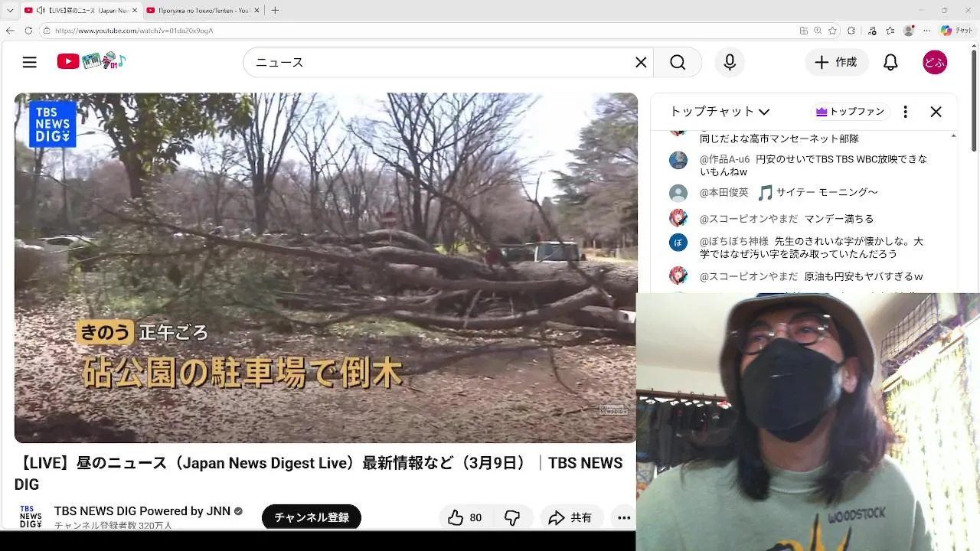This screenshot has width=980, height=551.
Task: Open the account avatar menu
Action: point(935,63)
